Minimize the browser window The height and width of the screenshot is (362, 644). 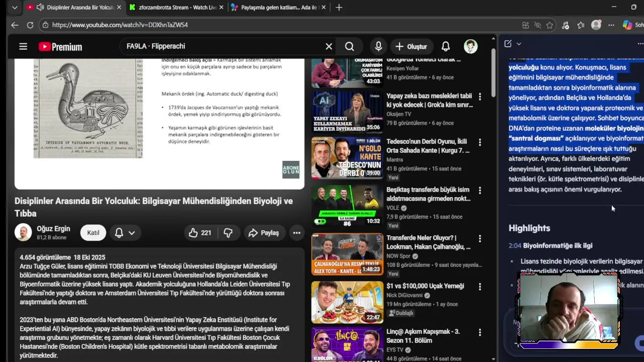coord(614,7)
